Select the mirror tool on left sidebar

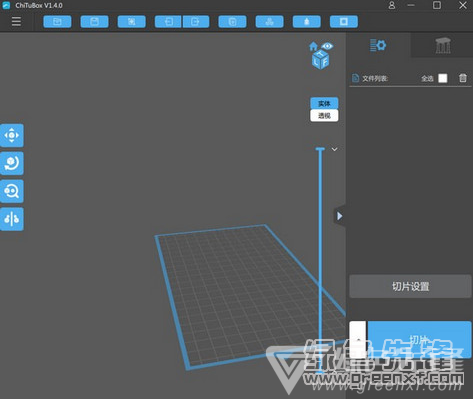(12, 219)
